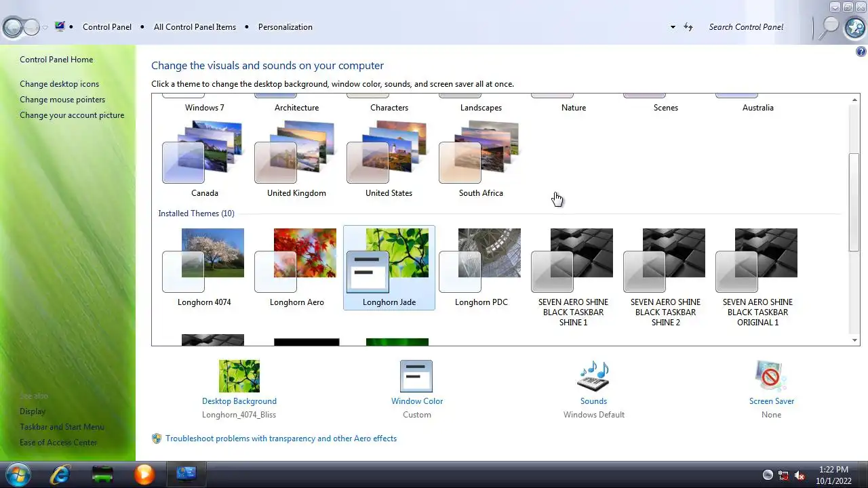
Task: Click Troubleshoot shield icon
Action: pyautogui.click(x=157, y=439)
